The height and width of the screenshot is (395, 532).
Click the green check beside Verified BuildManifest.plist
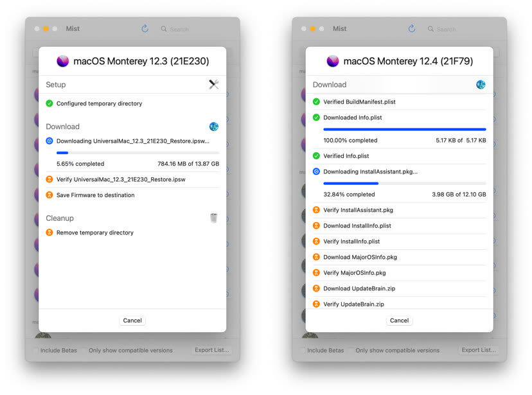pos(316,101)
